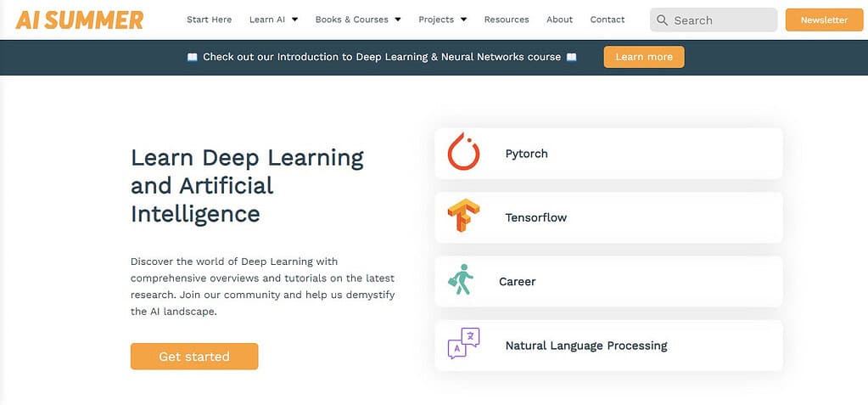The image size is (868, 405).
Task: Click the book emoji after banner text
Action: (571, 57)
